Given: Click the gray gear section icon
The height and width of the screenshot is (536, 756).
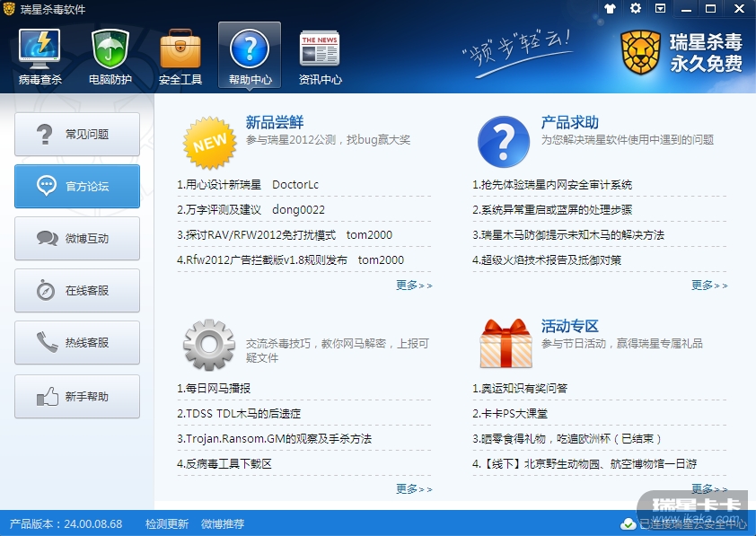Looking at the screenshot, I should tap(209, 345).
